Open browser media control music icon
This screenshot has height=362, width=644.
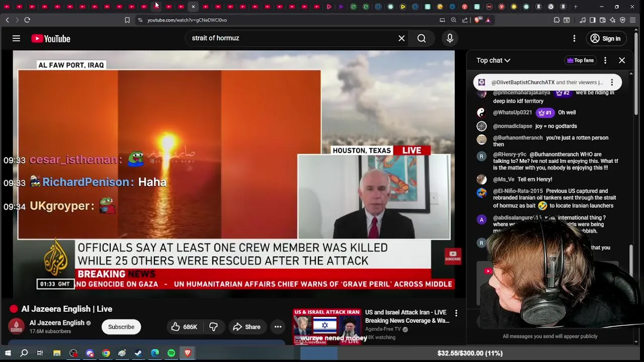coord(583,20)
